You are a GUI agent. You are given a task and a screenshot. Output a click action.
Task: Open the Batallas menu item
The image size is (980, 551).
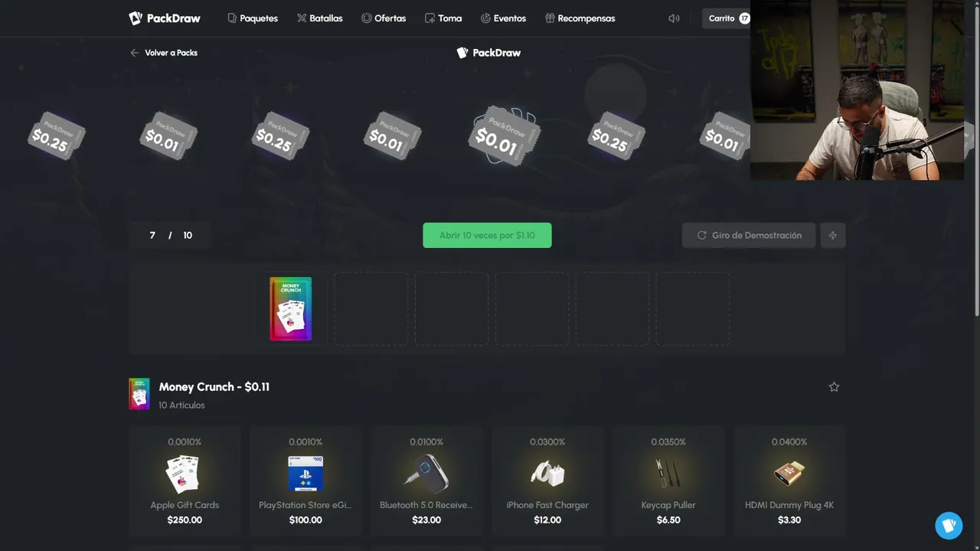click(320, 18)
